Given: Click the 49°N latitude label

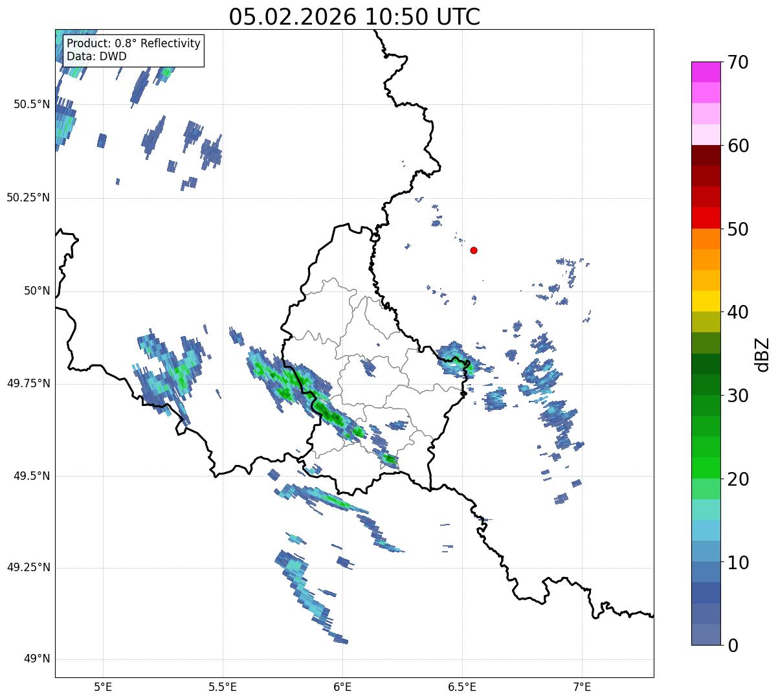Looking at the screenshot, I should click(37, 659).
